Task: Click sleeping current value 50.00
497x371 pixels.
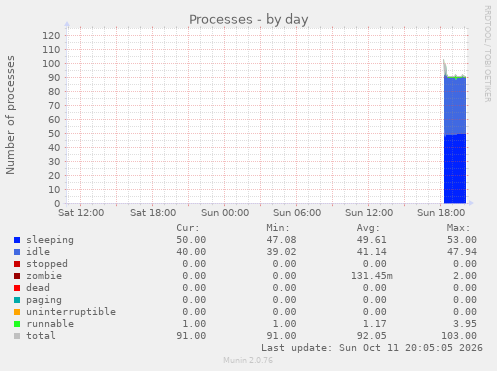Action: tap(191, 240)
